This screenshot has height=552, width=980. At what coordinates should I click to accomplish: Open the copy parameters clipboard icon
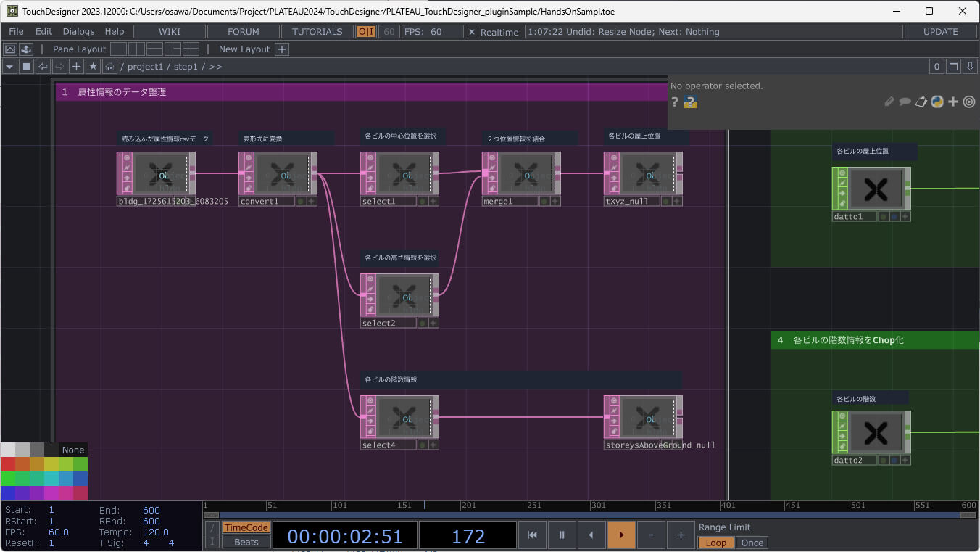point(921,102)
